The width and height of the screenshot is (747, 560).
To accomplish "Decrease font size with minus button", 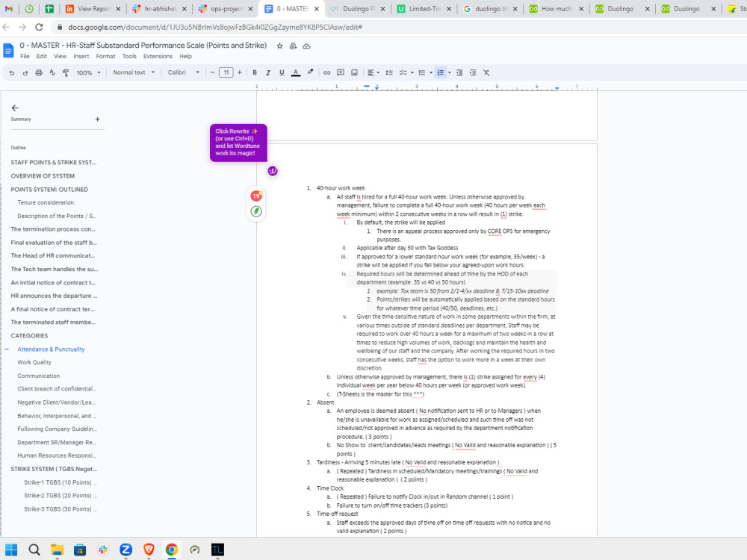I will (212, 73).
